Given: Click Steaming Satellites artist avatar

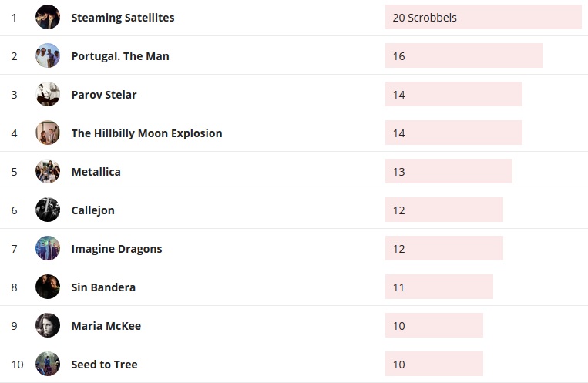Looking at the screenshot, I should 48,17.
